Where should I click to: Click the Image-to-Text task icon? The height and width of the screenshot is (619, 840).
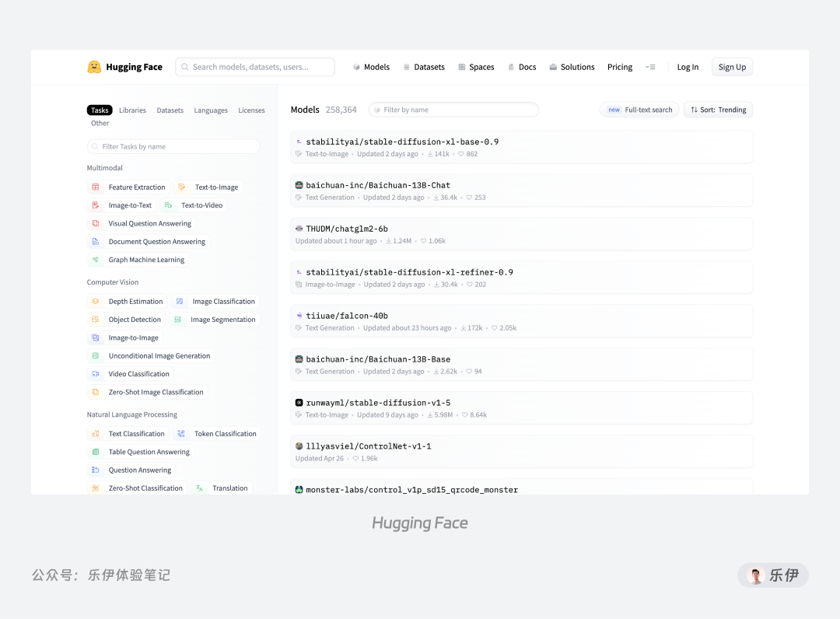point(96,205)
